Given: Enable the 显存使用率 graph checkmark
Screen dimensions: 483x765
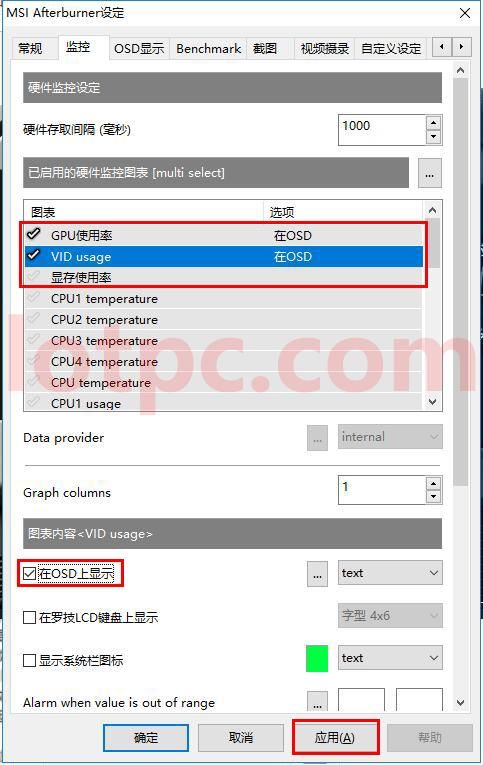Looking at the screenshot, I should click(34, 277).
